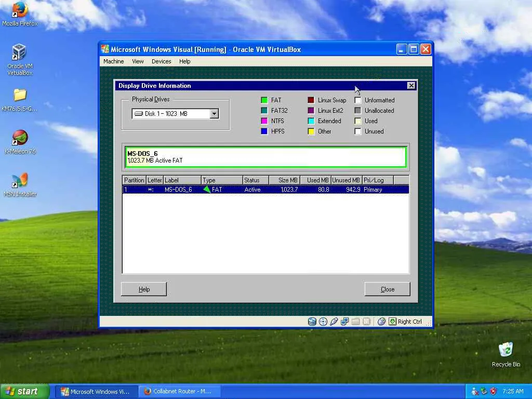Click the Type column header
Screen dimensions: 532x399
(222, 180)
